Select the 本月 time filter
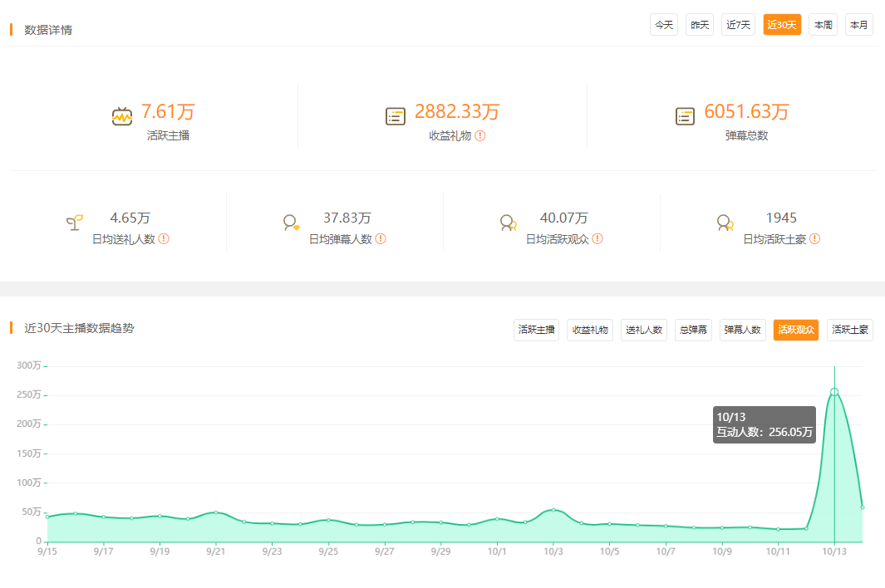Image resolution: width=885 pixels, height=588 pixels. (x=859, y=25)
